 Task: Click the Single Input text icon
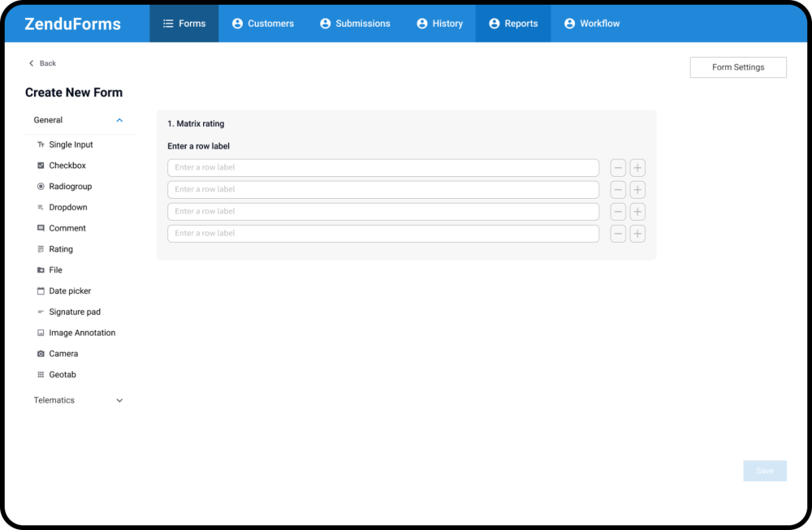point(41,144)
